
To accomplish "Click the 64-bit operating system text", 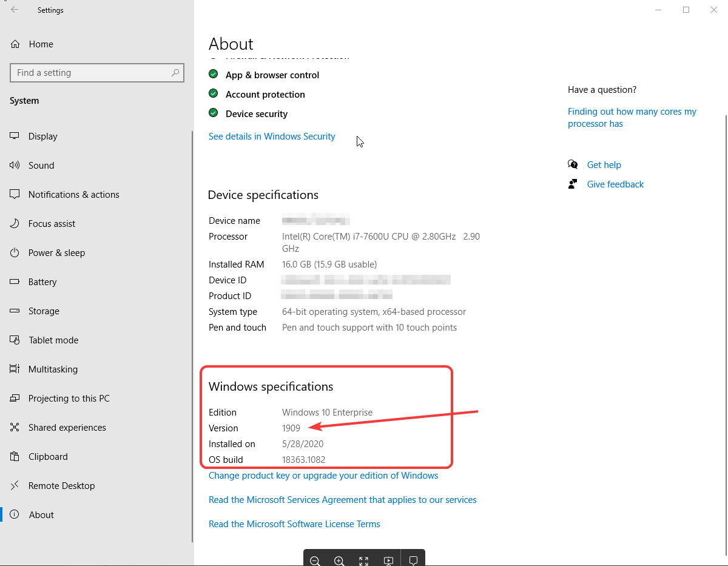I will coord(374,312).
